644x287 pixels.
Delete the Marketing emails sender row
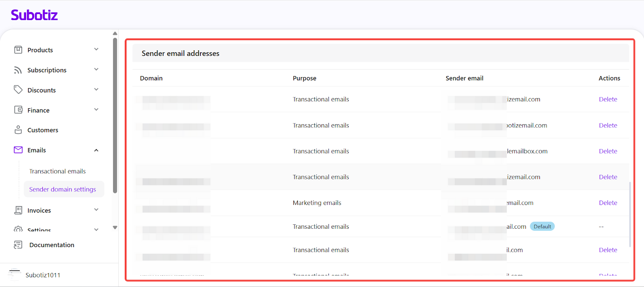coord(608,203)
